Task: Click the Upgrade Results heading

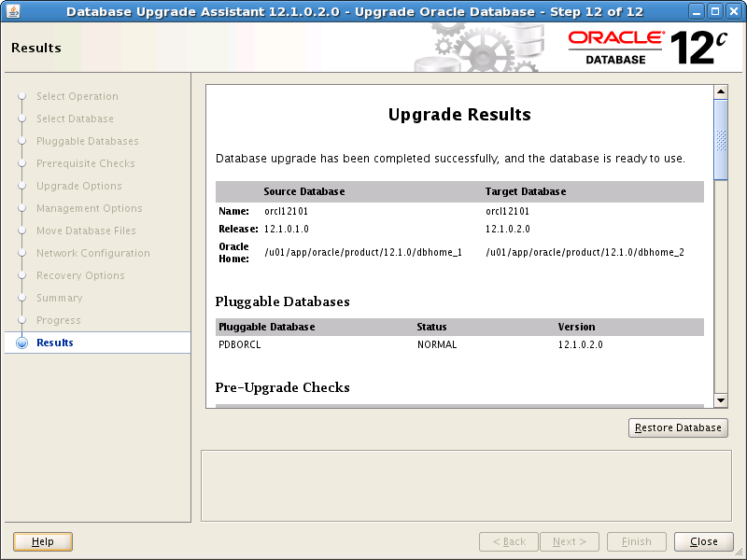Action: (459, 115)
